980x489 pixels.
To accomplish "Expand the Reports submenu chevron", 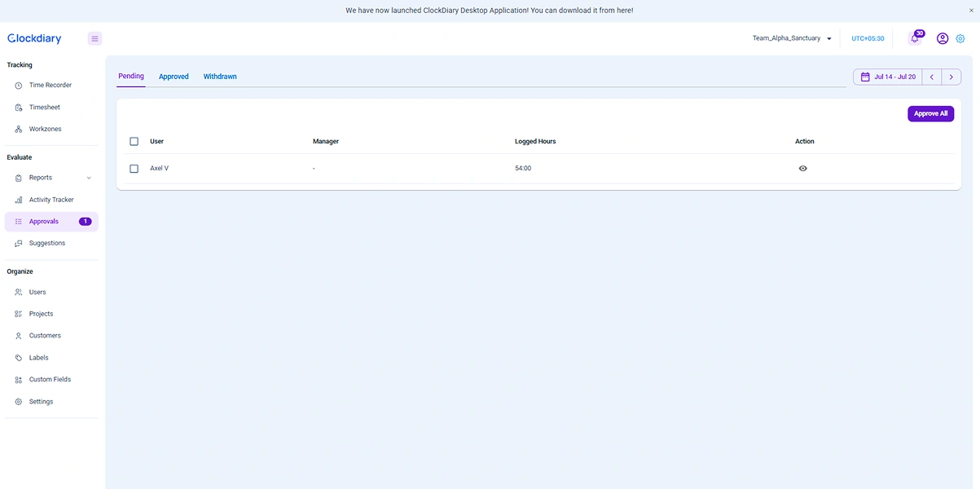I will tap(89, 178).
